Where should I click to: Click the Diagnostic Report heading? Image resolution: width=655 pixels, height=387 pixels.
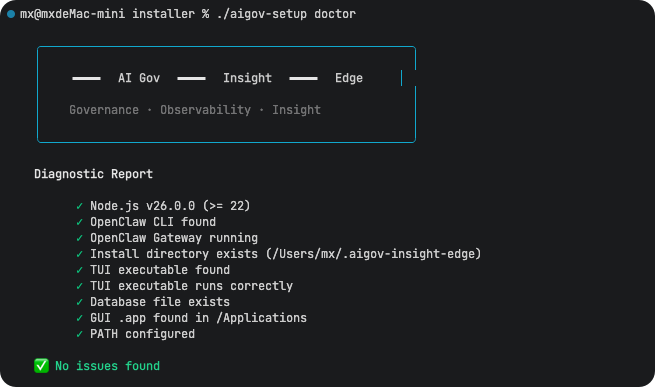click(94, 174)
